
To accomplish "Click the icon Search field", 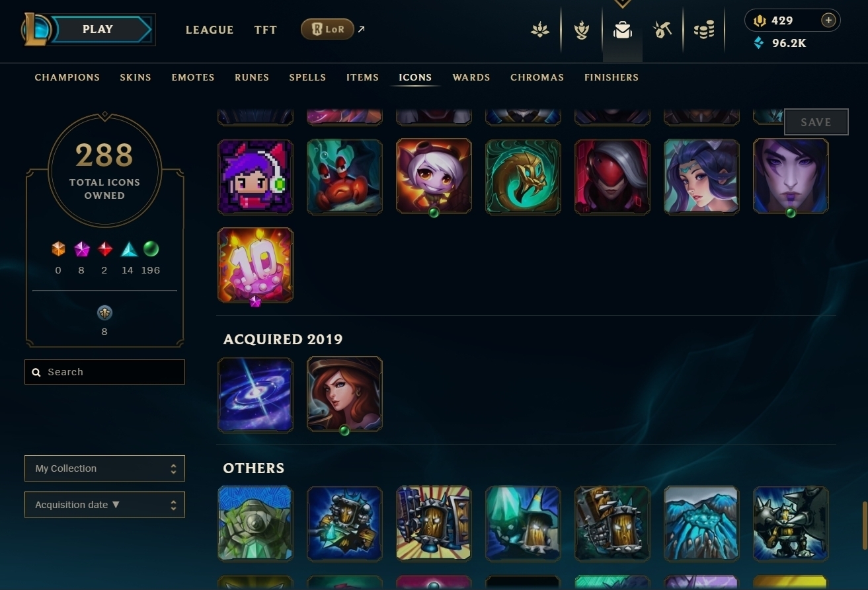I will 104,372.
